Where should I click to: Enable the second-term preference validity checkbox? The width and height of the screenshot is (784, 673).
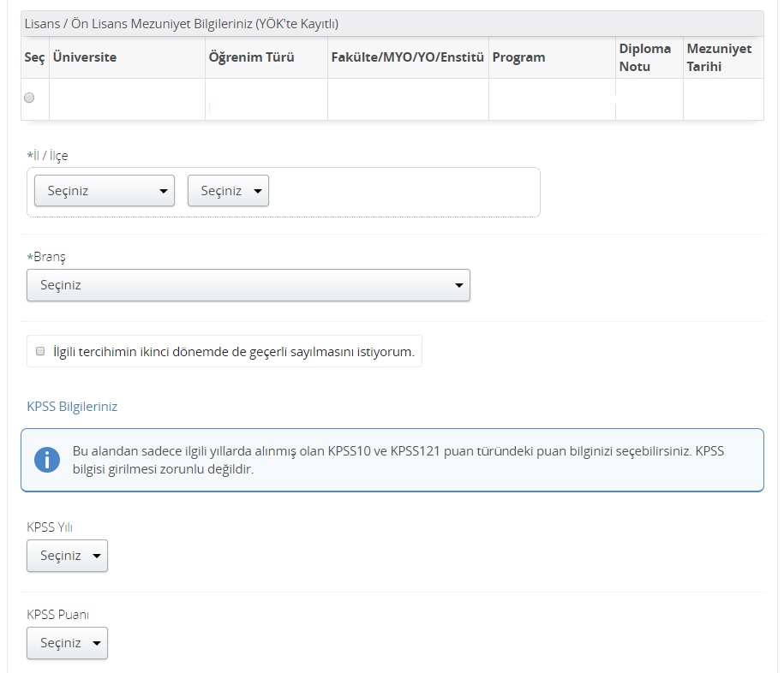pyautogui.click(x=40, y=351)
